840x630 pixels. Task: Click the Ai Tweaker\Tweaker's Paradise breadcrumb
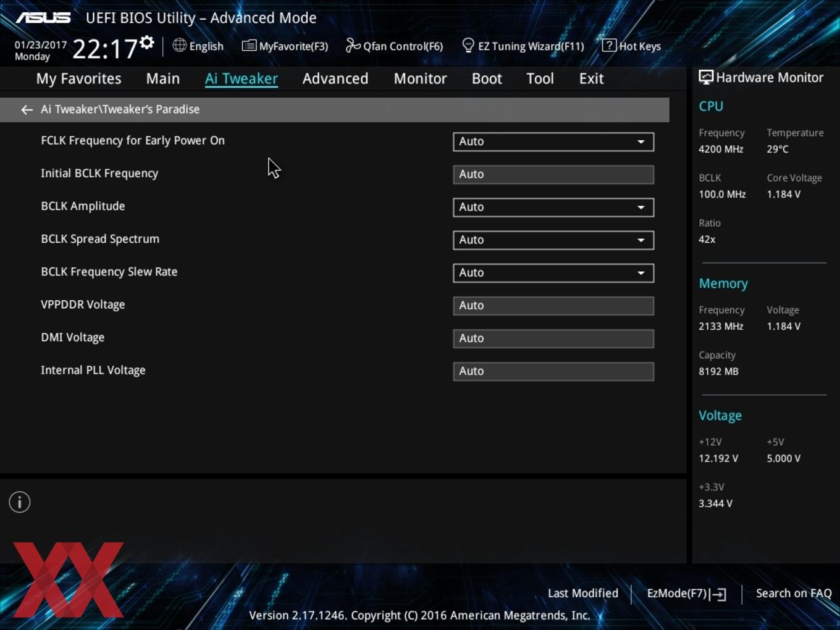click(120, 109)
